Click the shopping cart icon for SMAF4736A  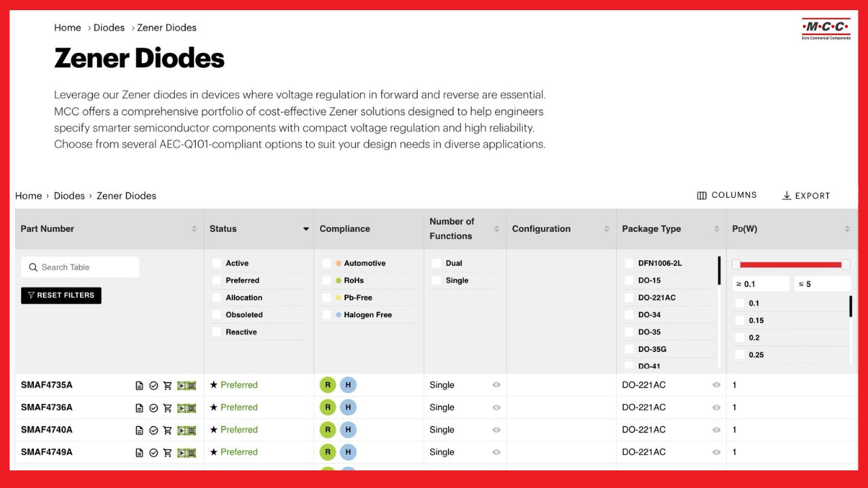tap(167, 408)
